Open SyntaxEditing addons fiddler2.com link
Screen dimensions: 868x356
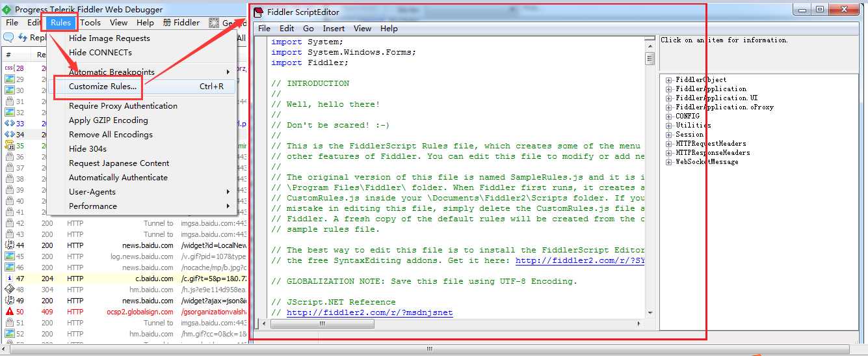(x=580, y=261)
